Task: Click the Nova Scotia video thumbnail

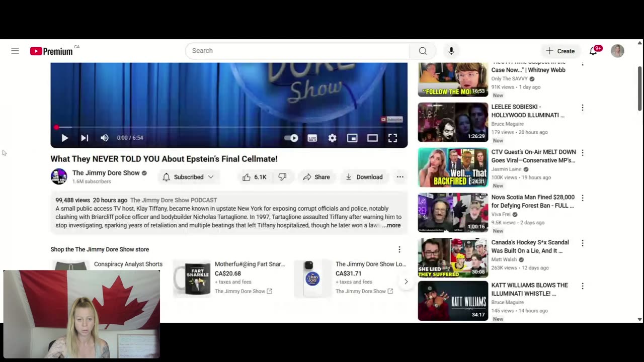Action: click(453, 213)
